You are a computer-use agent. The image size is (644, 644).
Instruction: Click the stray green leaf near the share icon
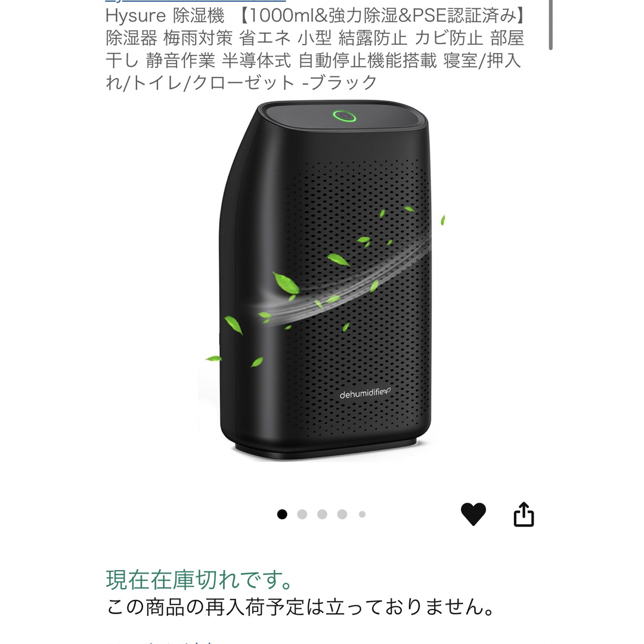click(x=442, y=220)
